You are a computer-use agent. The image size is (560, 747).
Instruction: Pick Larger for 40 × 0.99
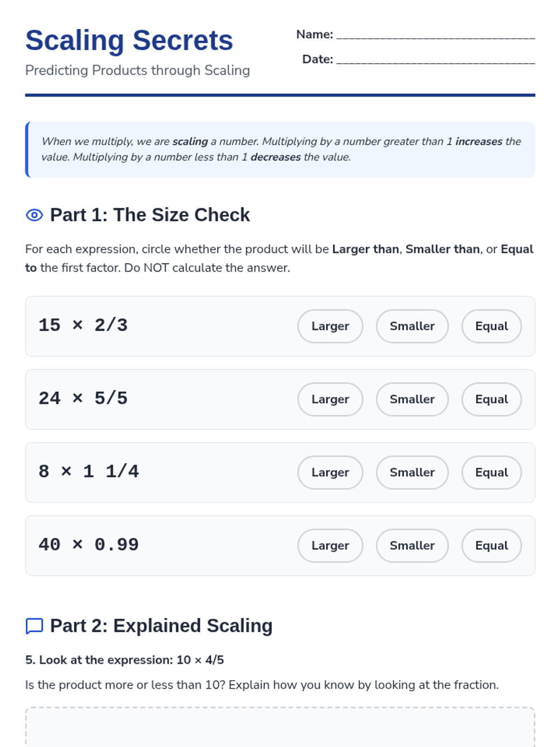click(x=330, y=546)
